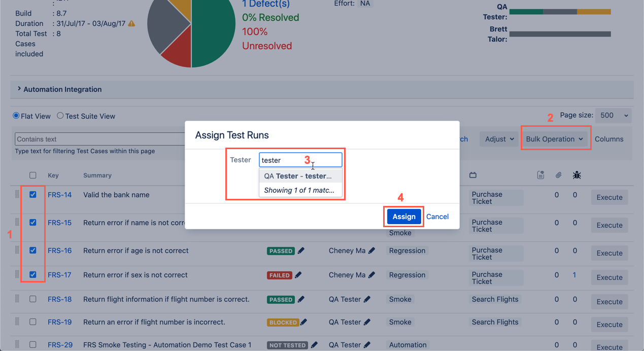
Task: Expand the Automation Integration section
Action: coord(62,89)
